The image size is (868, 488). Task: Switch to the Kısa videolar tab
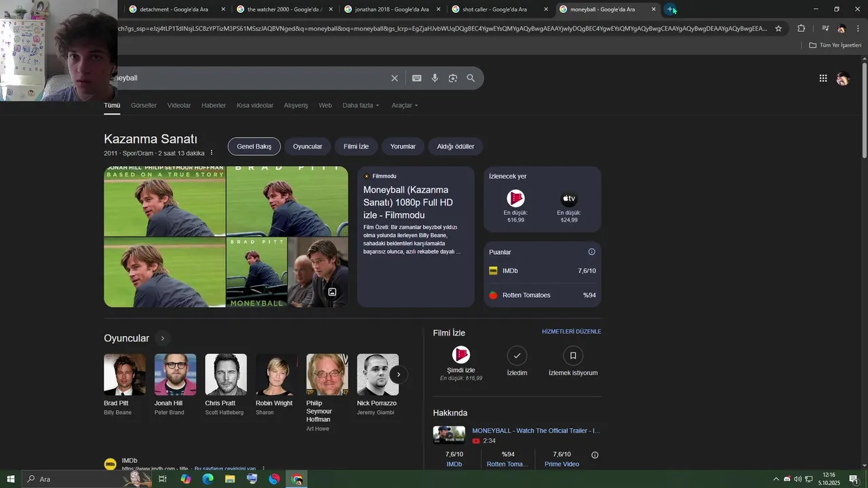tap(255, 105)
